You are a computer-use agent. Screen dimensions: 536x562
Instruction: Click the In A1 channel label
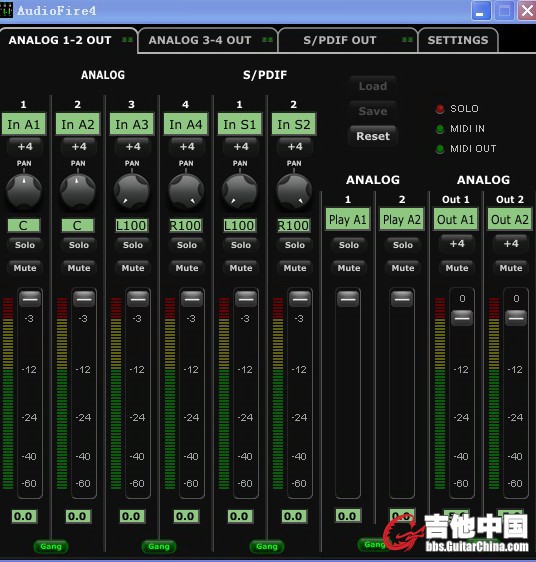[x=24, y=124]
